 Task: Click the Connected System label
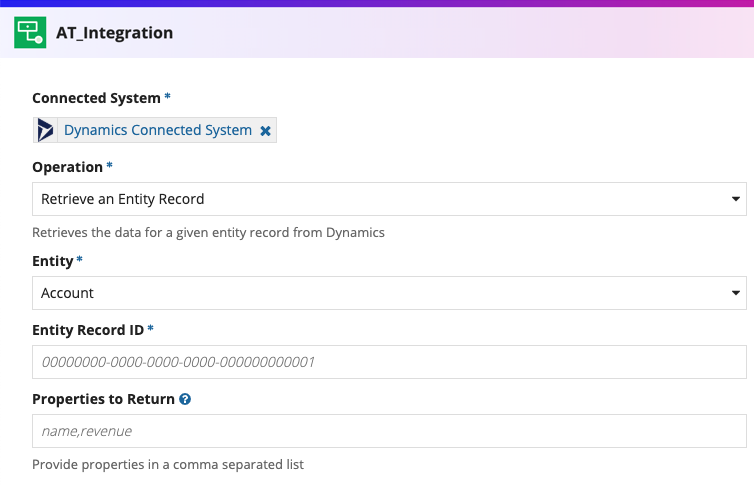click(96, 98)
